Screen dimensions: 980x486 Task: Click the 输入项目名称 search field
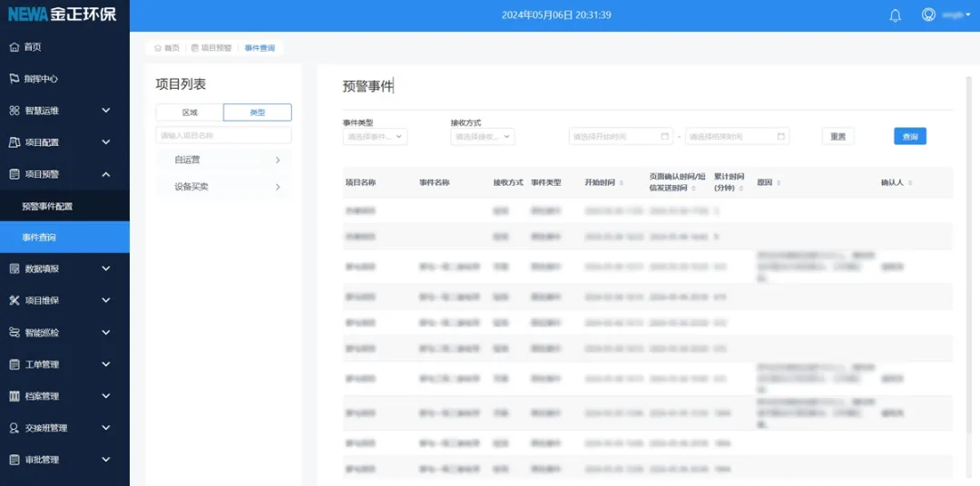tap(223, 135)
